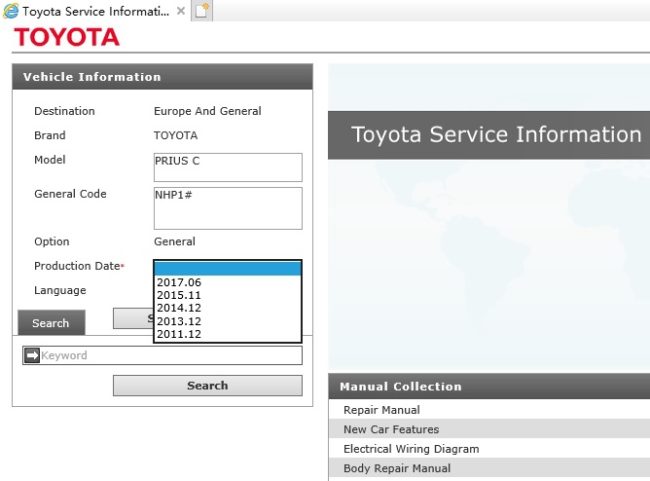The height and width of the screenshot is (481, 650).
Task: Switch to the Search tab
Action: pos(50,323)
